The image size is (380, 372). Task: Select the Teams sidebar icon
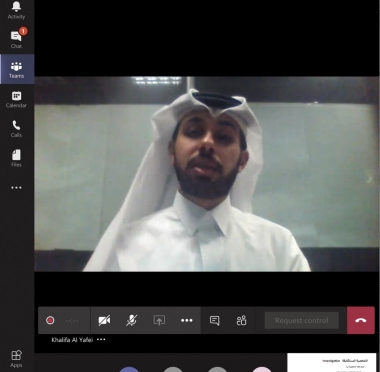pyautogui.click(x=16, y=69)
